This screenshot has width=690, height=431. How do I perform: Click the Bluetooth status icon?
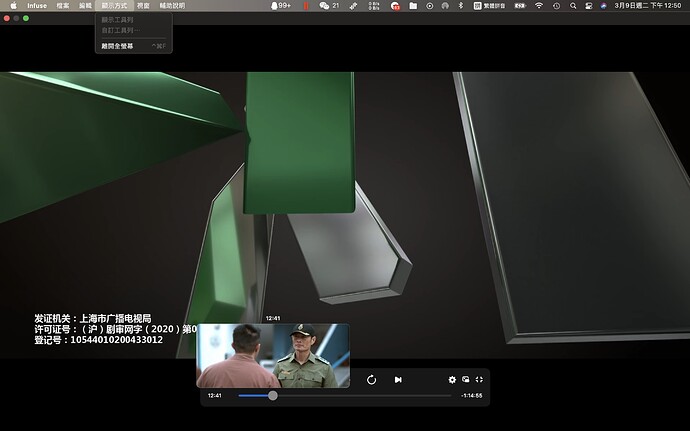click(x=461, y=6)
